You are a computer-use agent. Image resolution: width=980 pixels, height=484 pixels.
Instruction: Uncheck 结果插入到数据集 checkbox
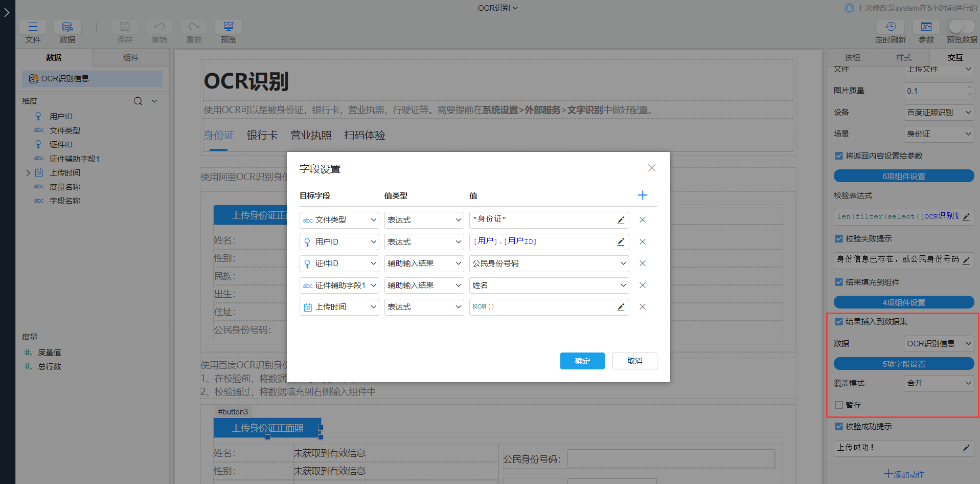coord(838,321)
